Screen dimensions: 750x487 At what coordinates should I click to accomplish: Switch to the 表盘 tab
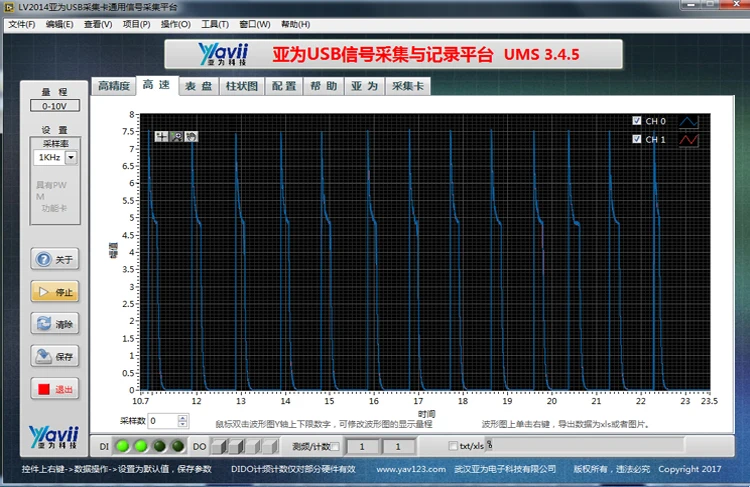(199, 86)
